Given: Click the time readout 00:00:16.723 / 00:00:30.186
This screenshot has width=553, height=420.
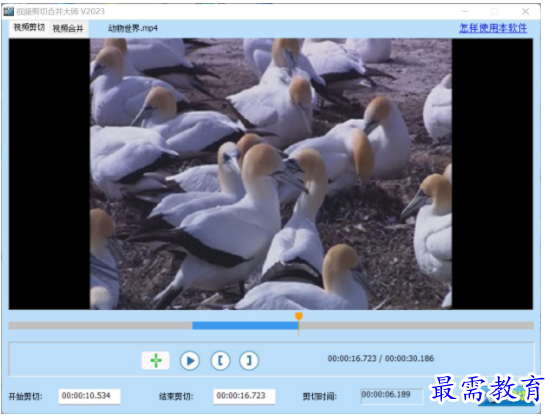Looking at the screenshot, I should 381,359.
